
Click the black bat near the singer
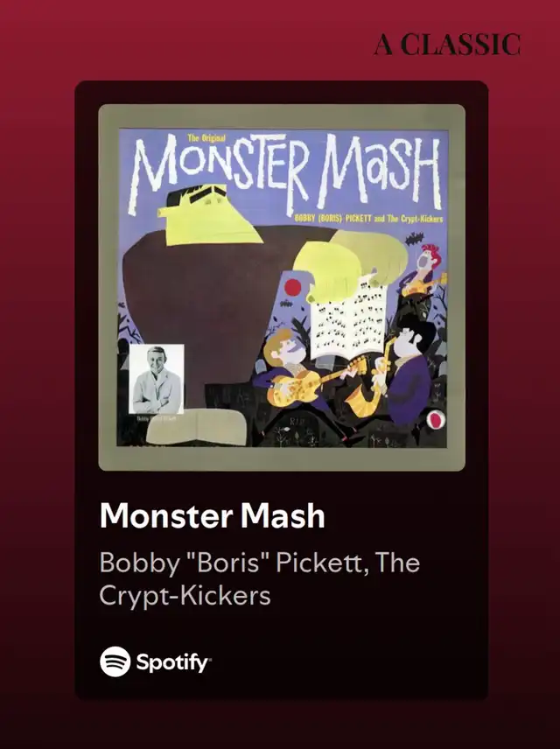pos(414,238)
